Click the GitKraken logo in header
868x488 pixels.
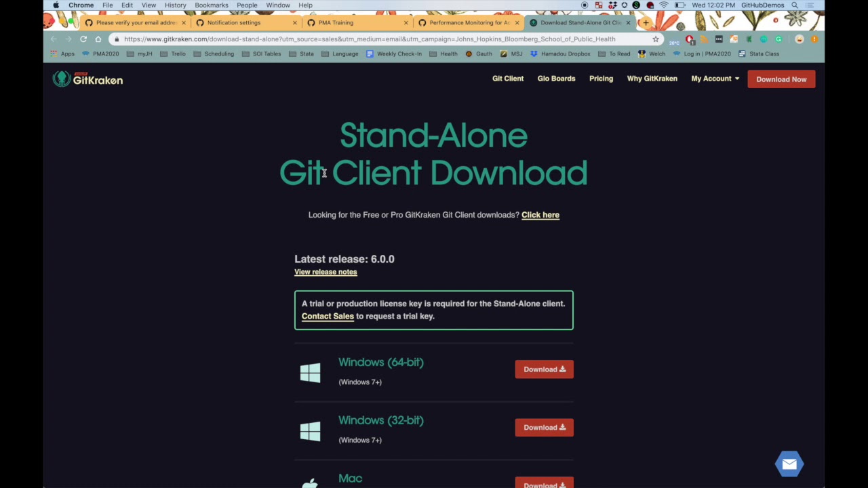[x=88, y=79]
